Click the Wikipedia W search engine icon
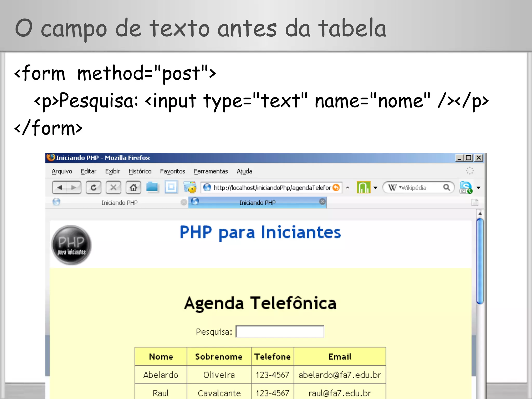The height and width of the screenshot is (399, 532). (x=392, y=188)
